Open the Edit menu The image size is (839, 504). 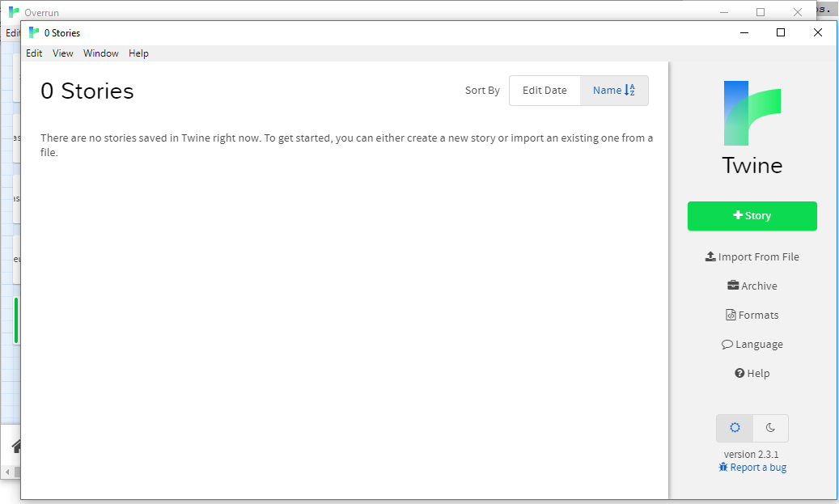click(34, 53)
